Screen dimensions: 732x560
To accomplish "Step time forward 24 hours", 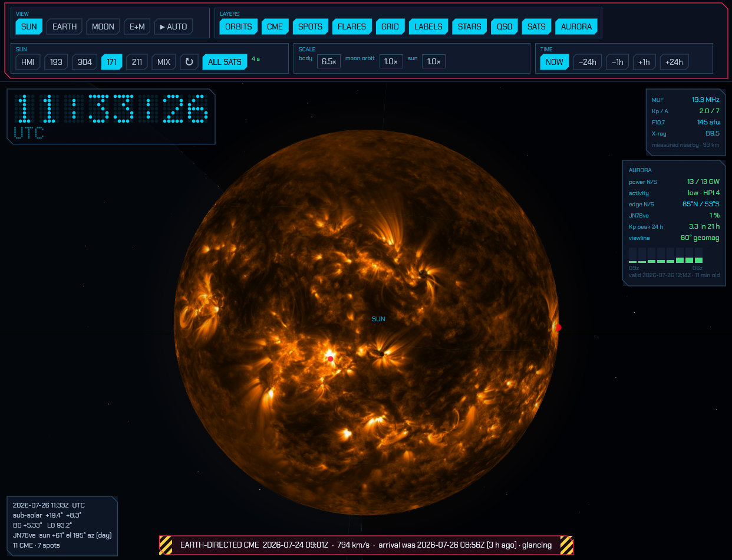I will (x=674, y=62).
